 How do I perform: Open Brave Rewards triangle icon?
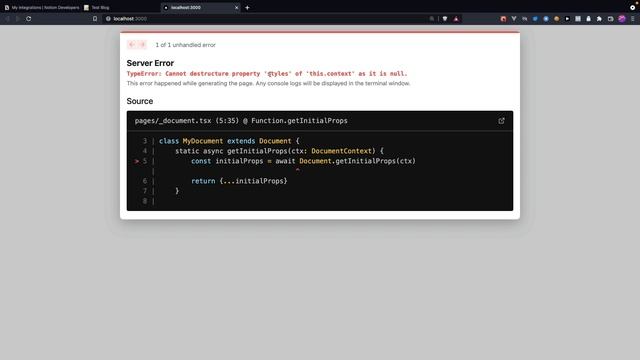click(x=456, y=19)
